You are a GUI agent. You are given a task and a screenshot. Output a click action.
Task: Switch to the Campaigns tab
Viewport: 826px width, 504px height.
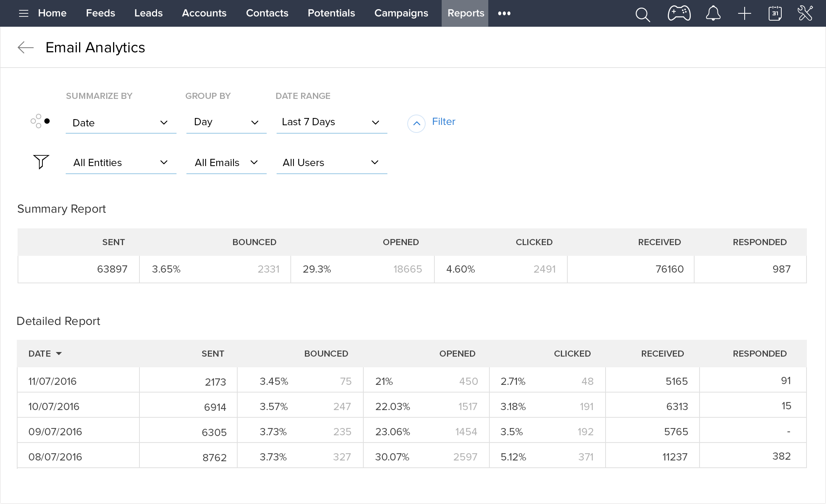(401, 13)
